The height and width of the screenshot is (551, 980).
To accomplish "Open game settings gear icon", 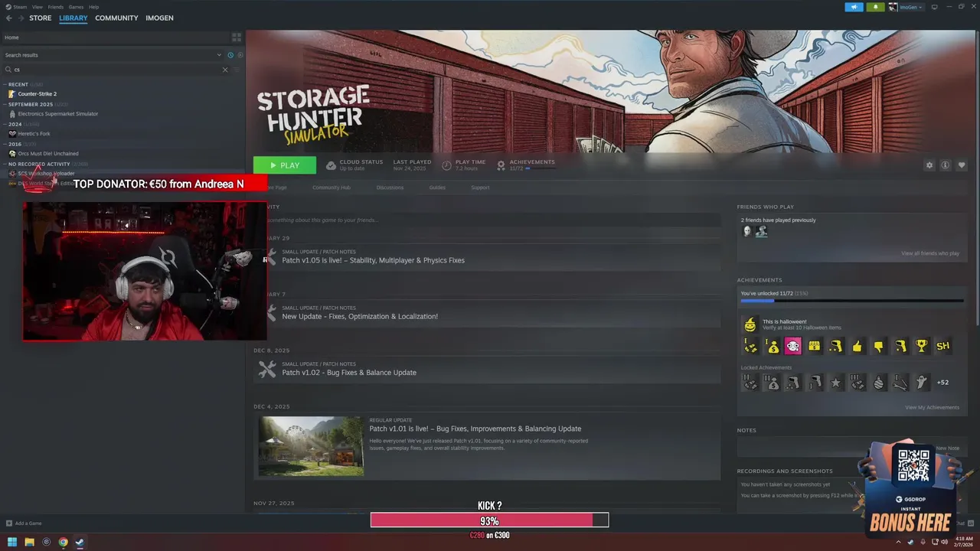I will [x=929, y=165].
